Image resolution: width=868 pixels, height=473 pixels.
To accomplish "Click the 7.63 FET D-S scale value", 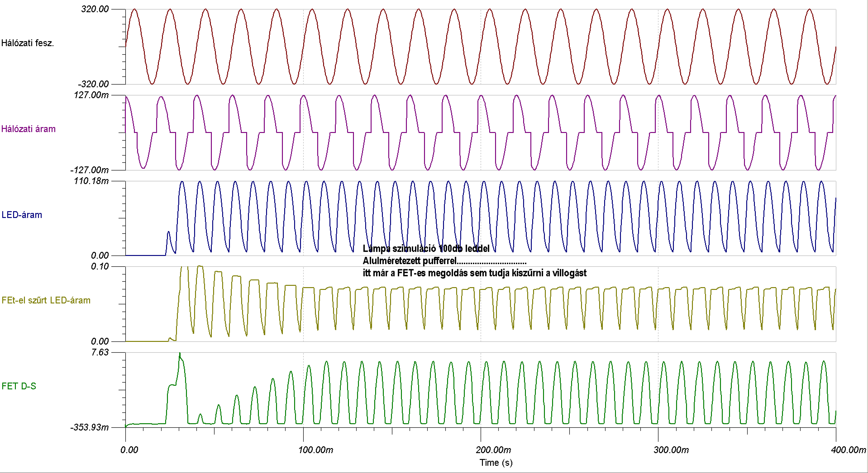I will 100,352.
